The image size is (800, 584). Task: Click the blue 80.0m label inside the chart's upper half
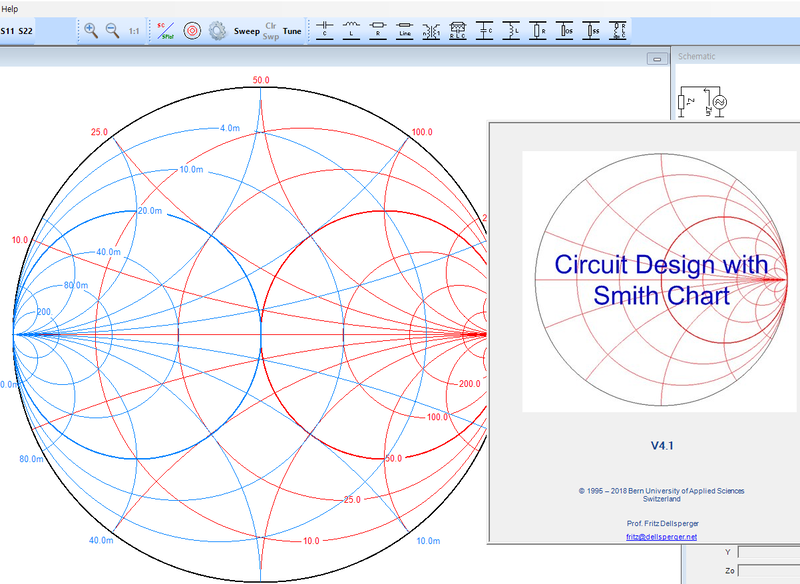point(76,285)
